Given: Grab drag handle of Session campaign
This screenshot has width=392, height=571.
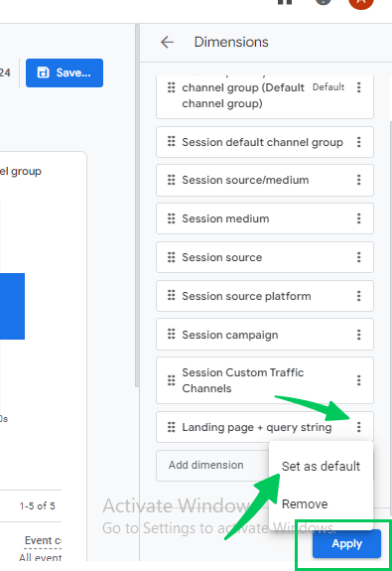Looking at the screenshot, I should click(x=171, y=334).
